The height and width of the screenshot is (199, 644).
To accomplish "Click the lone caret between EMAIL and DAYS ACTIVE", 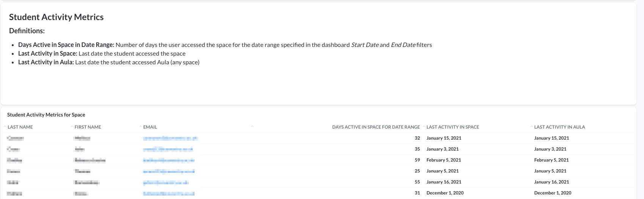I will (252, 126).
